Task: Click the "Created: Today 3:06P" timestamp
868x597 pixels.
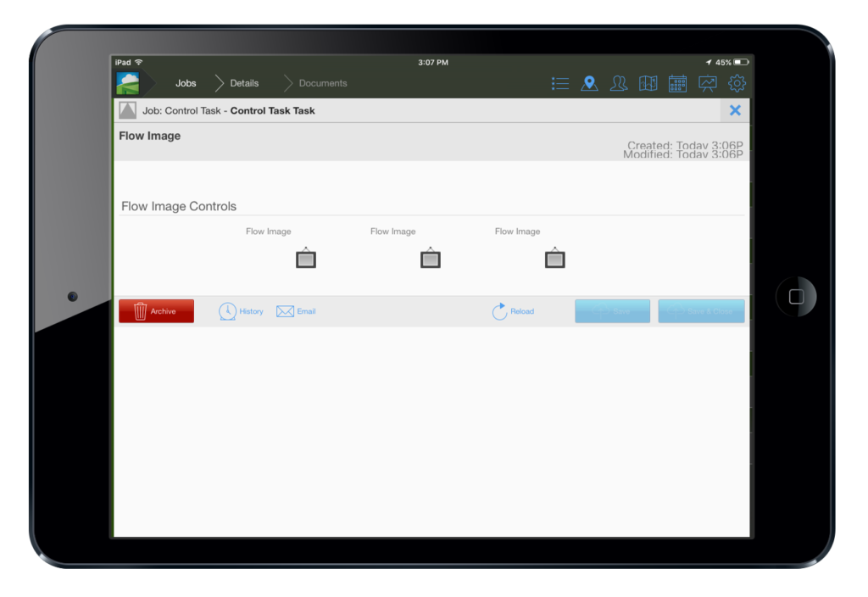Action: click(685, 145)
